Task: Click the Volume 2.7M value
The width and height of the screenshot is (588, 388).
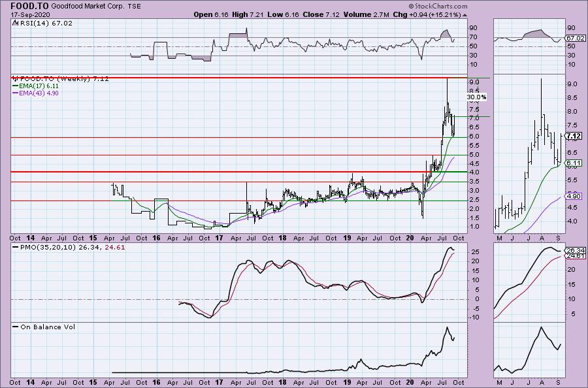Action: pos(367,14)
